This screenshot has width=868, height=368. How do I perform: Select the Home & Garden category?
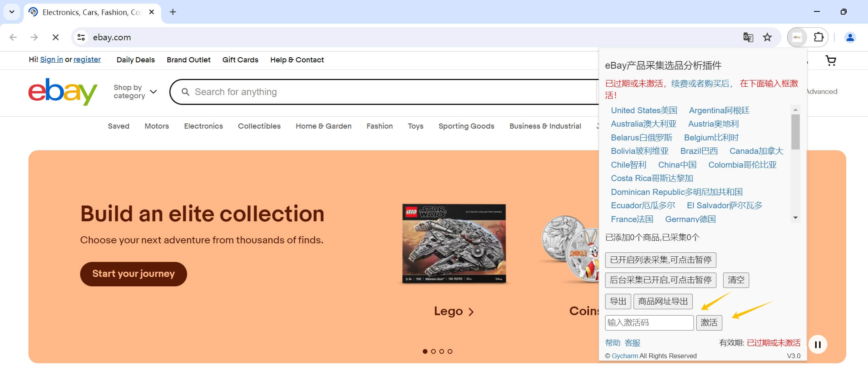323,126
